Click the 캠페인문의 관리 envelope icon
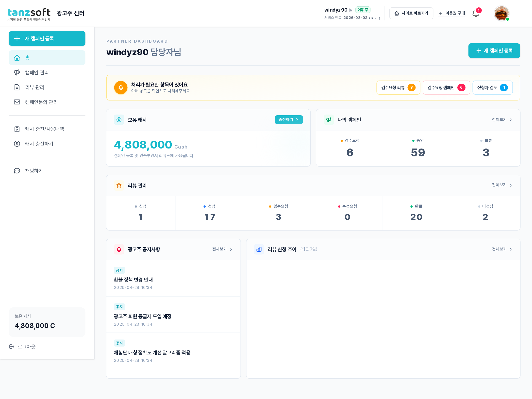The width and height of the screenshot is (532, 399). [x=17, y=102]
